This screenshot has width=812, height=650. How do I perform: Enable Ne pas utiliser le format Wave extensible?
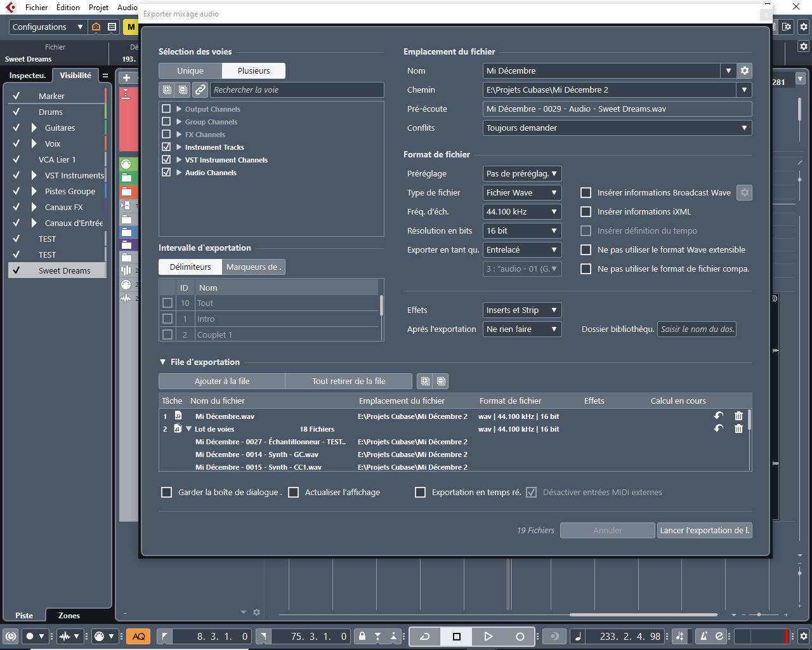click(586, 249)
